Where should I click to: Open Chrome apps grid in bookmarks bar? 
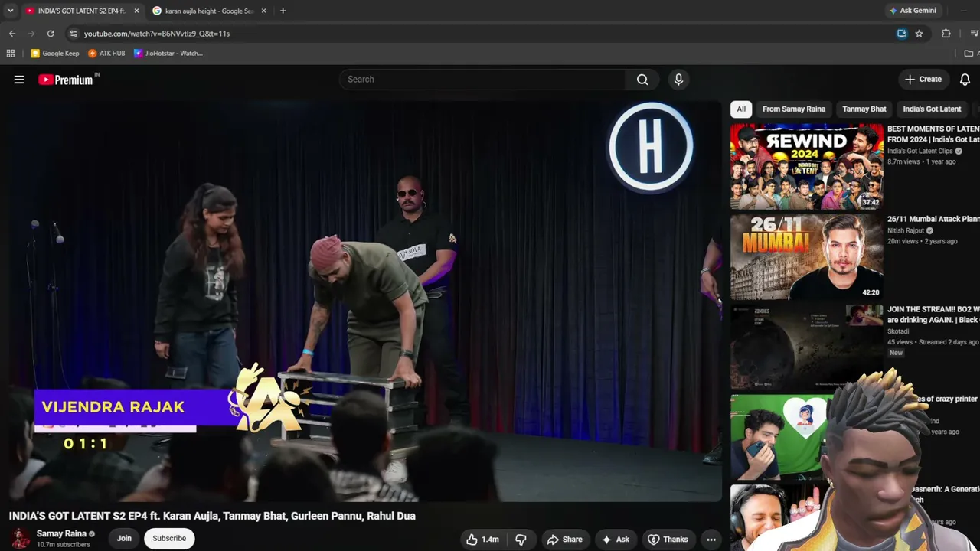[11, 54]
